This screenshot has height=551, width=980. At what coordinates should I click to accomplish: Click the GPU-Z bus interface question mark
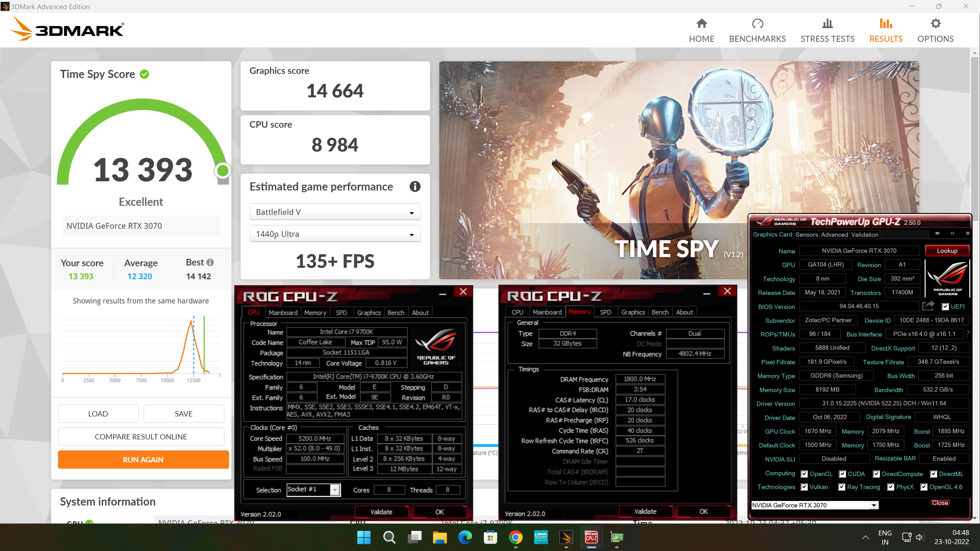pos(967,334)
